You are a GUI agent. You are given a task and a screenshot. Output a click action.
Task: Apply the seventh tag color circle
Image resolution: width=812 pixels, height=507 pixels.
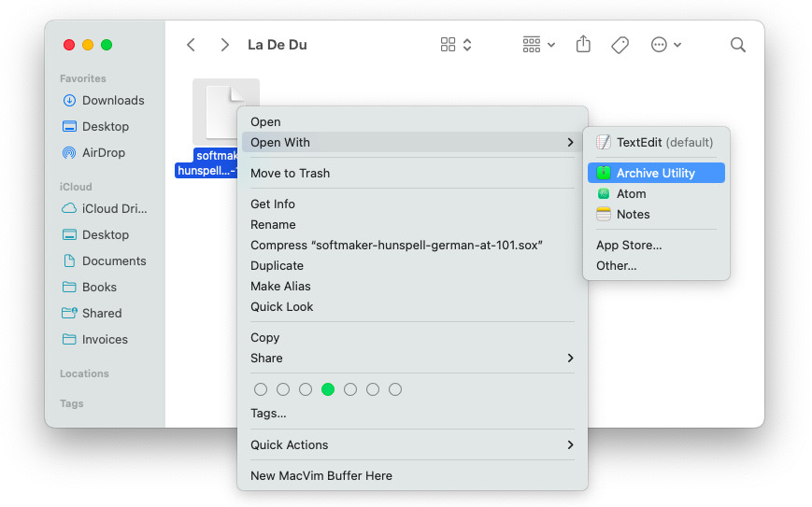coord(395,389)
